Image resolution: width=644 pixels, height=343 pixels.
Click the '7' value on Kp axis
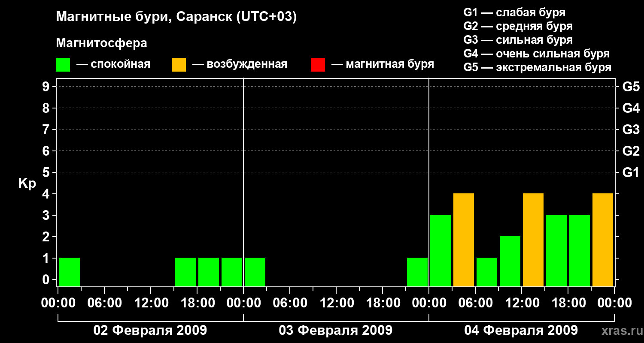click(47, 129)
